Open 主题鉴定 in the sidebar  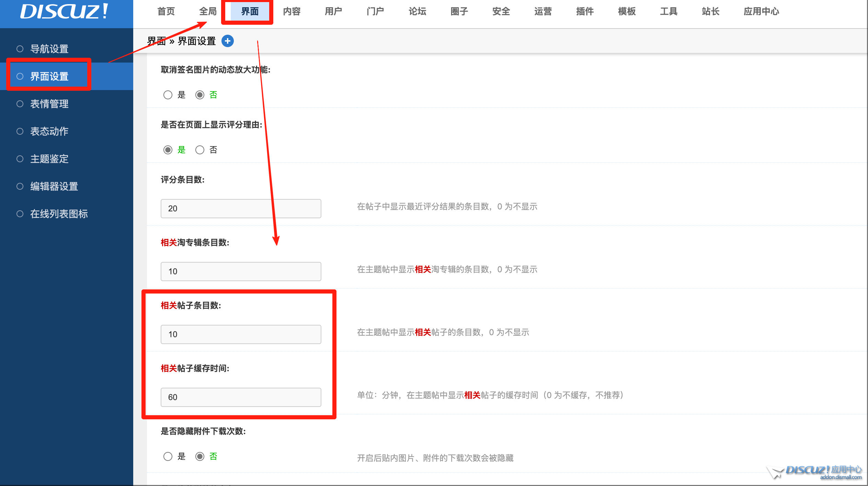(49, 159)
